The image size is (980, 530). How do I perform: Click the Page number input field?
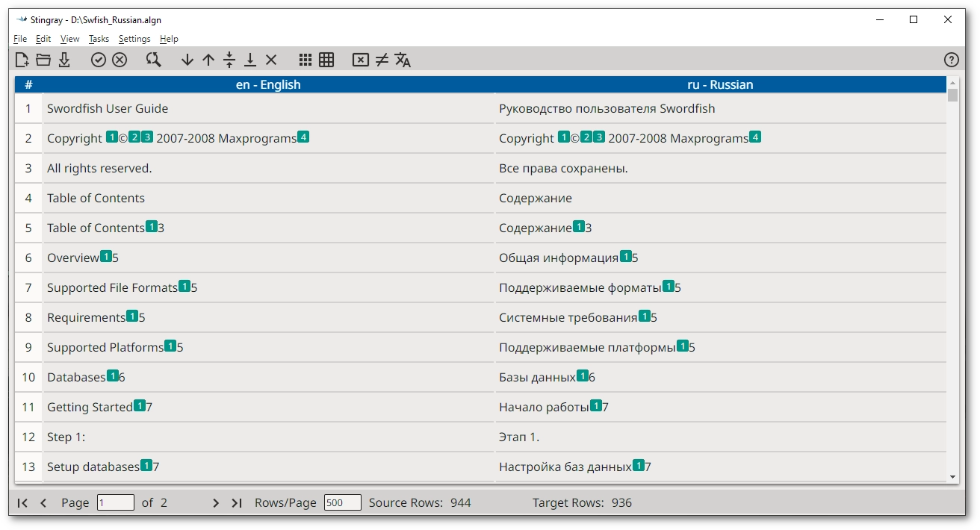116,502
